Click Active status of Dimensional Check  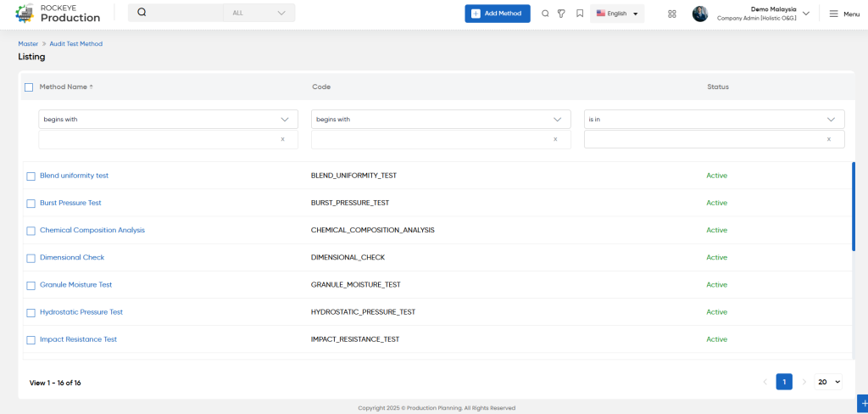click(x=716, y=257)
